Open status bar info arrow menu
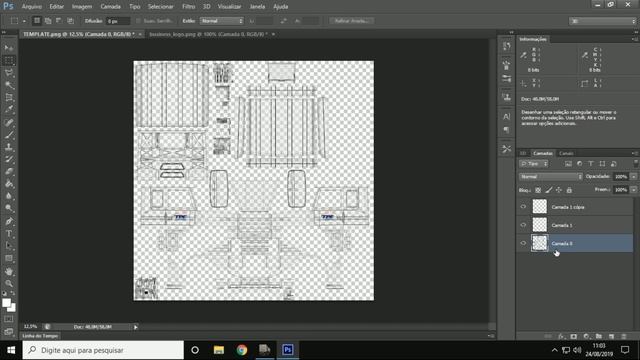The image size is (640, 360). pyautogui.click(x=136, y=327)
